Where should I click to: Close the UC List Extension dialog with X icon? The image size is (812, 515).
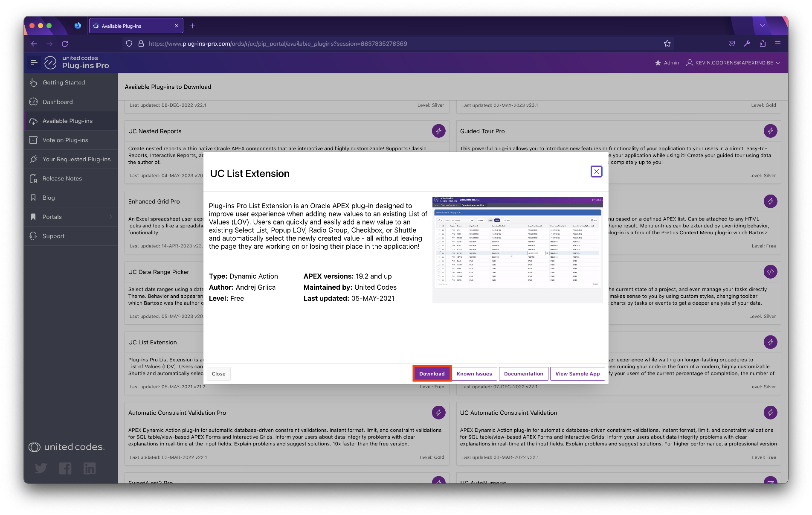pos(596,172)
